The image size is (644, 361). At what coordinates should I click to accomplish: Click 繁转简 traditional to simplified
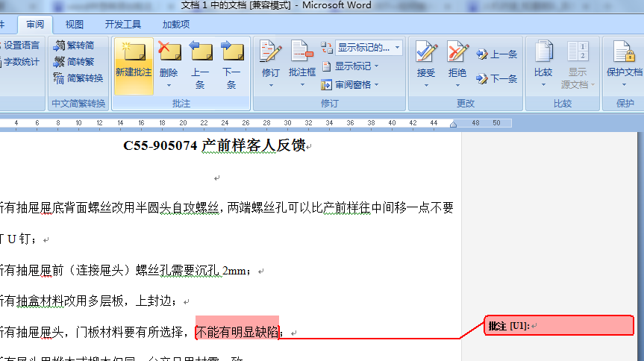74,45
